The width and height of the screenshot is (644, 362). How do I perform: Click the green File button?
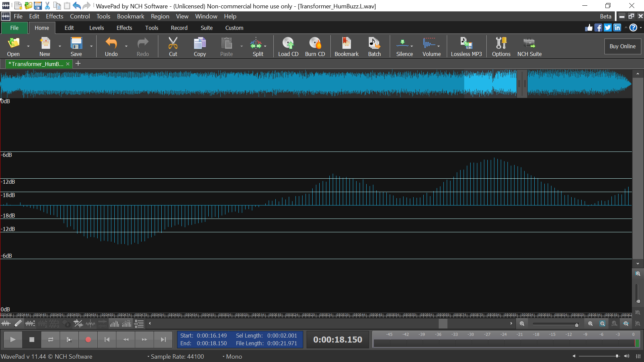pyautogui.click(x=14, y=28)
